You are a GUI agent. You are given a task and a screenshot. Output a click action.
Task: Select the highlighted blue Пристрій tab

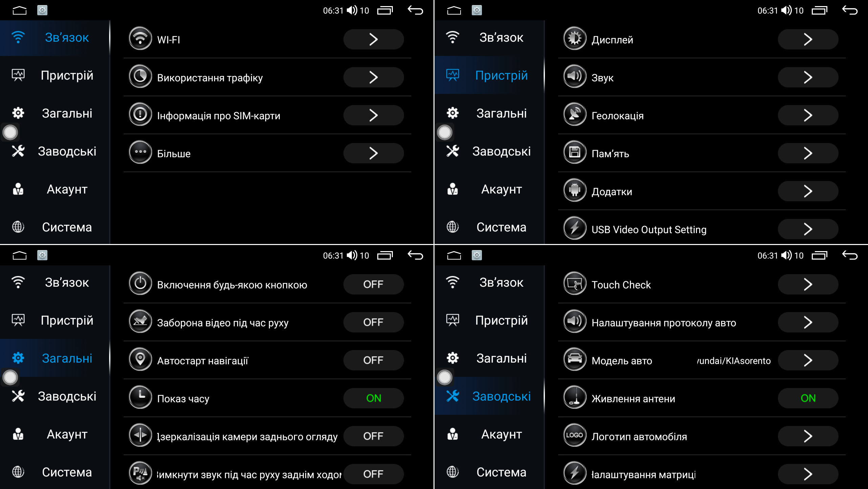coord(489,75)
